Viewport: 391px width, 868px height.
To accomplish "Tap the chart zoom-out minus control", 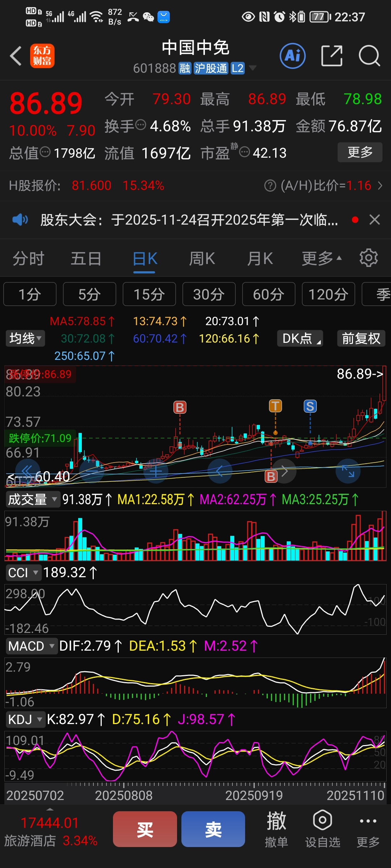I will pos(92,471).
